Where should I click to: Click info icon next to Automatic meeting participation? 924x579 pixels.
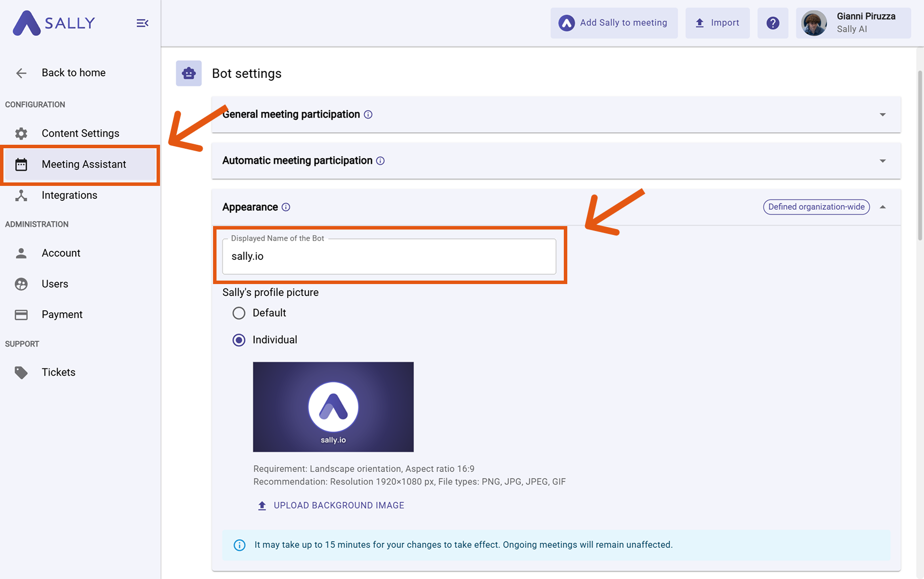380,161
